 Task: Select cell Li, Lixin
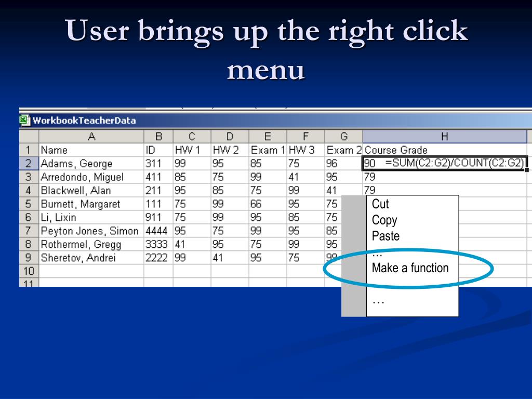(91, 217)
